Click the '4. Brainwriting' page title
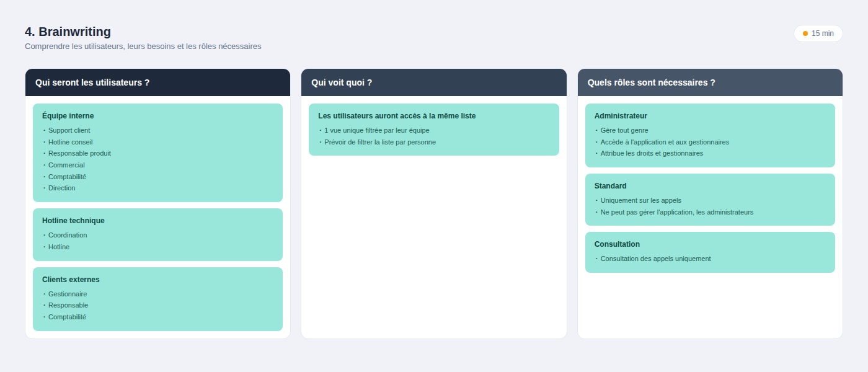868x372 pixels. pyautogui.click(x=68, y=32)
